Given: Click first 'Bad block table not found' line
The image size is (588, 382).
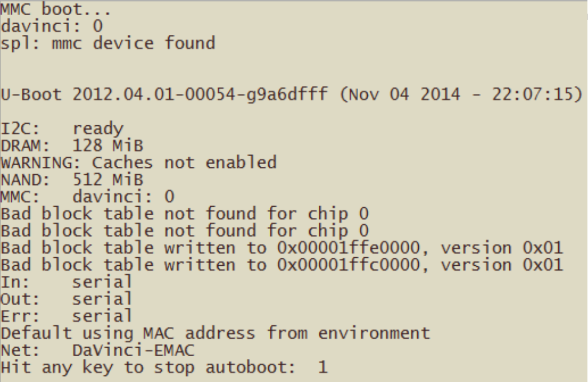Looking at the screenshot, I should (x=185, y=214).
